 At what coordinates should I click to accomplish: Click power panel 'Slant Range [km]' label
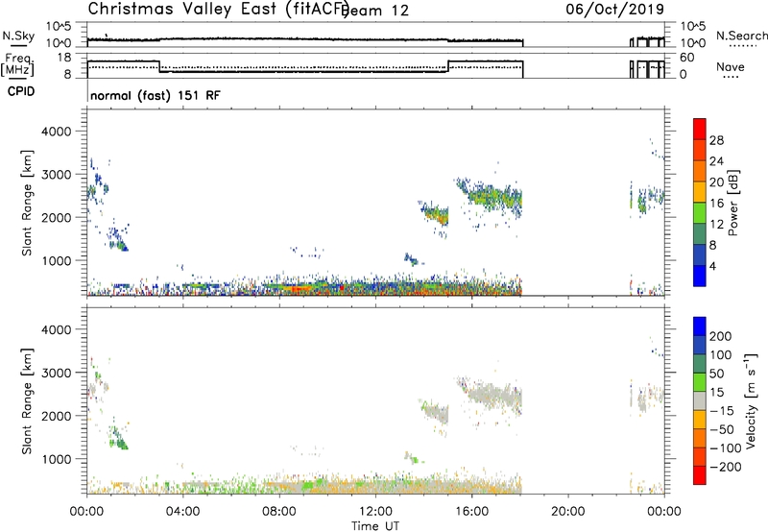point(27,203)
